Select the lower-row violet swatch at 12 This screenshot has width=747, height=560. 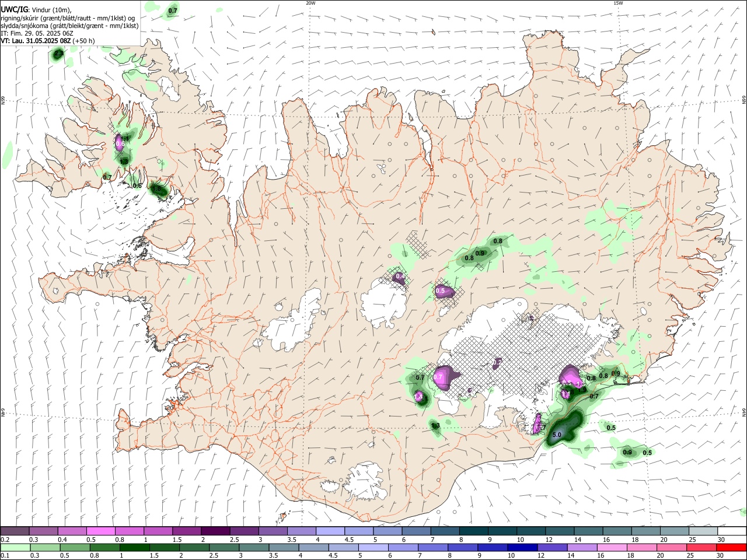point(551,547)
